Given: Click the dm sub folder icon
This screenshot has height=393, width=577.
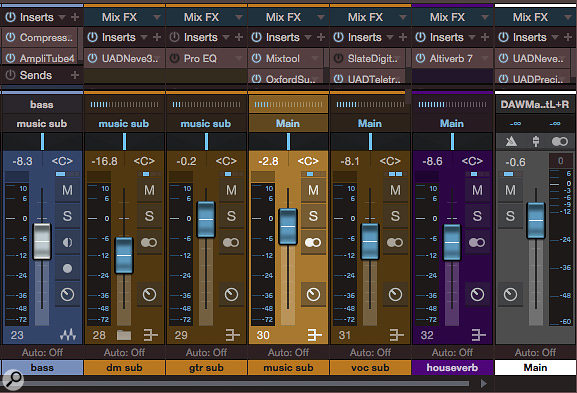Looking at the screenshot, I should click(124, 335).
